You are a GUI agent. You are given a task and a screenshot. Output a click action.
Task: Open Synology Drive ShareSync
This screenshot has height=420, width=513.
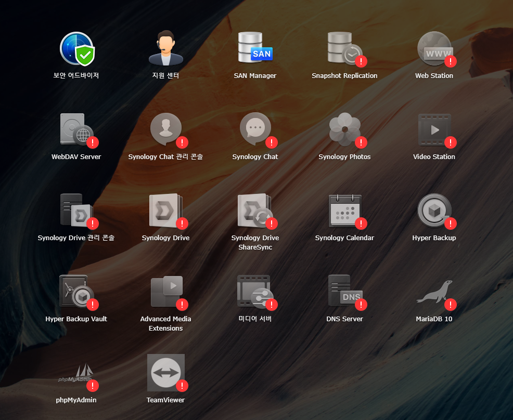(x=255, y=211)
